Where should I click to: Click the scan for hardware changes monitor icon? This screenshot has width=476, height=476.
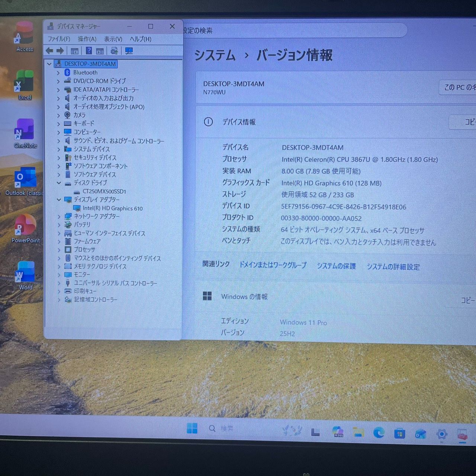(x=129, y=51)
